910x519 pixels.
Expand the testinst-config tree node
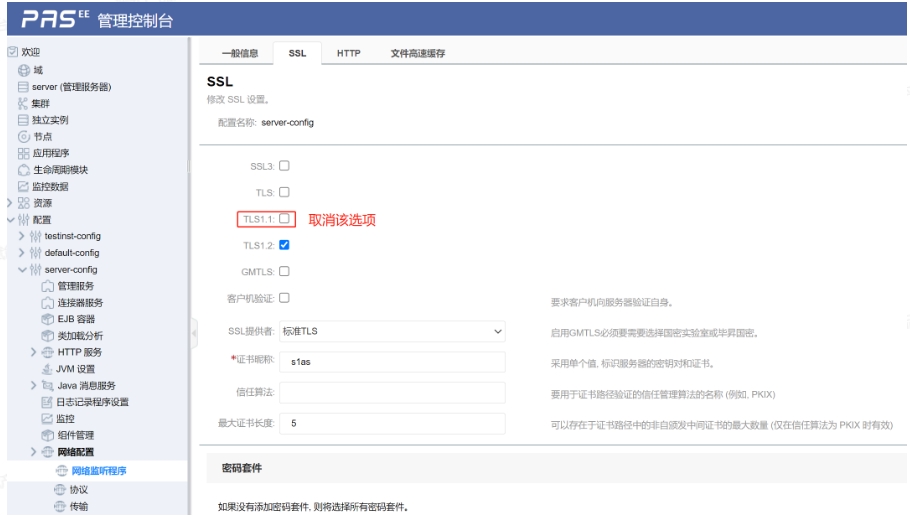click(x=23, y=236)
